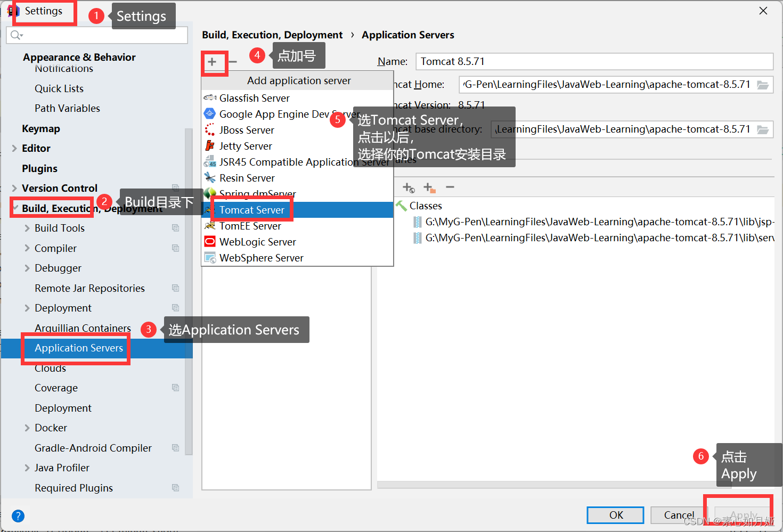Open Gradle-Android Compiler settings

[x=93, y=448]
